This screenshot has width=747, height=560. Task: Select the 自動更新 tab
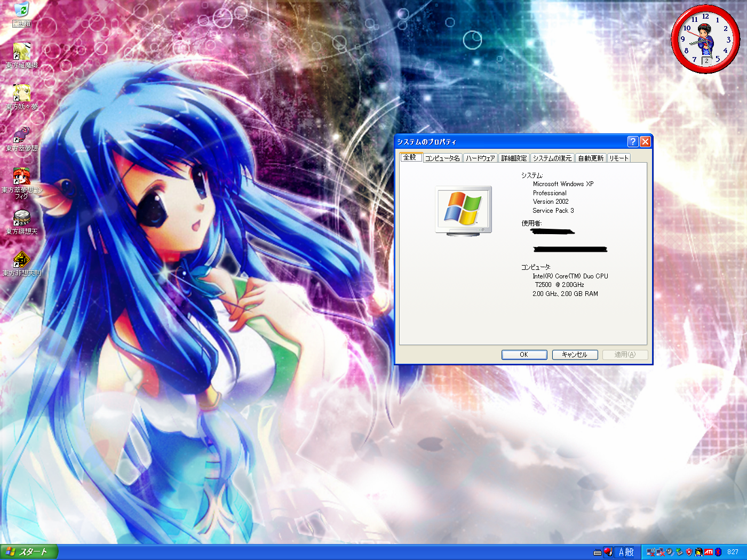click(591, 158)
